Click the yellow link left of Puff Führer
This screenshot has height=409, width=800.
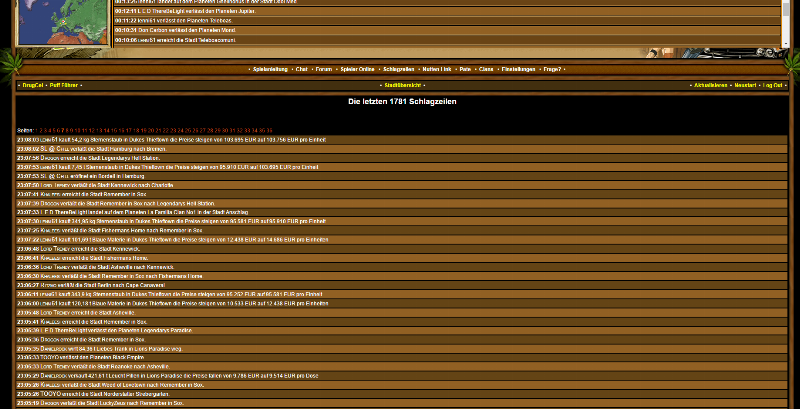pos(32,86)
